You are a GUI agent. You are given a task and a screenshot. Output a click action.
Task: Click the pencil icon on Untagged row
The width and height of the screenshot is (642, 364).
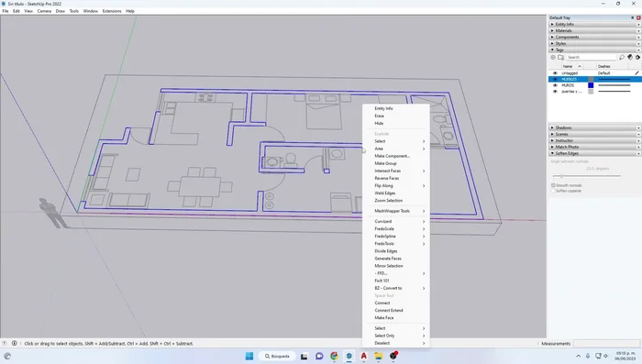click(636, 72)
